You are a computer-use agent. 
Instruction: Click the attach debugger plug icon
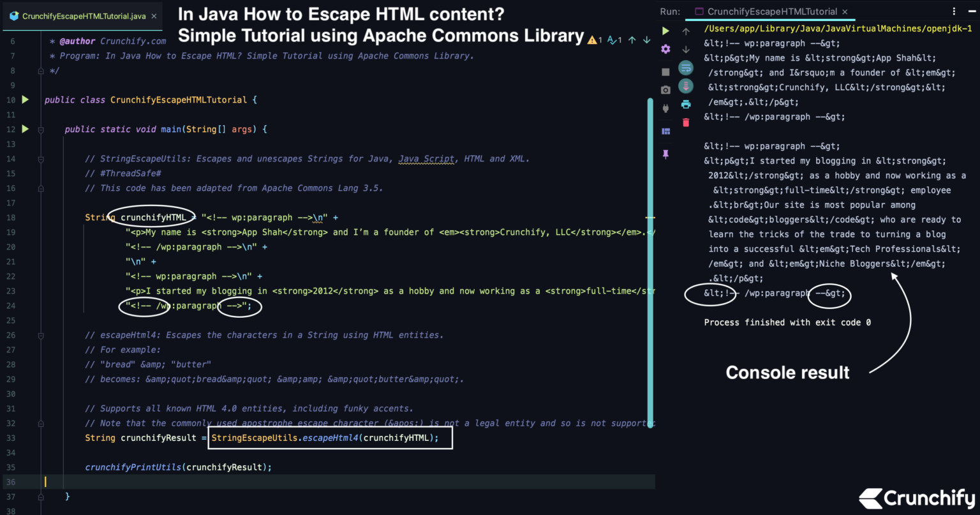[665, 108]
